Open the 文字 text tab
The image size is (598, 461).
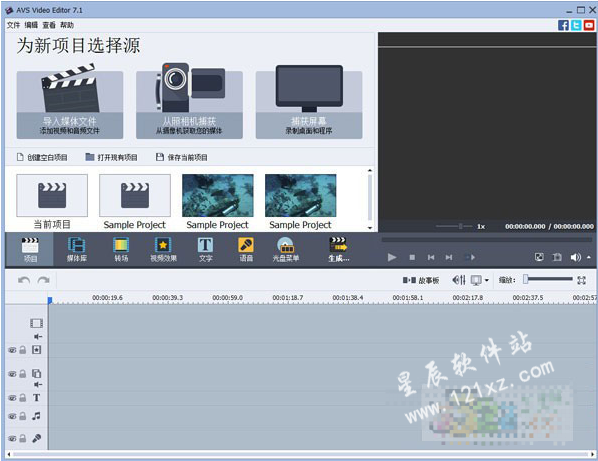[206, 250]
